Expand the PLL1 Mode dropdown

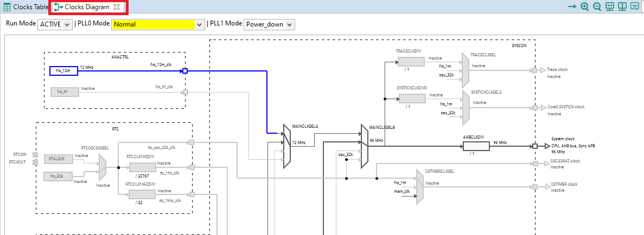269,24
